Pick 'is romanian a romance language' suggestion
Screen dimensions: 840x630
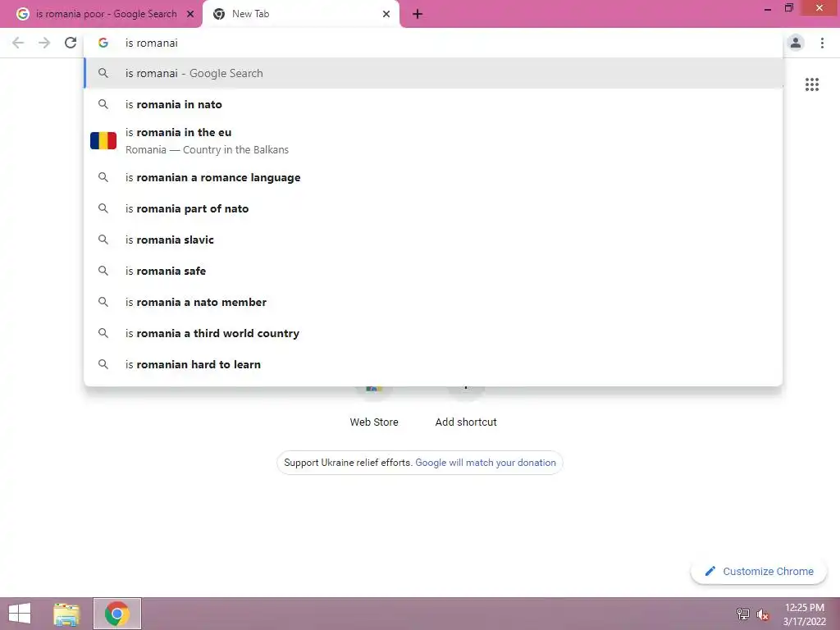tap(433, 177)
